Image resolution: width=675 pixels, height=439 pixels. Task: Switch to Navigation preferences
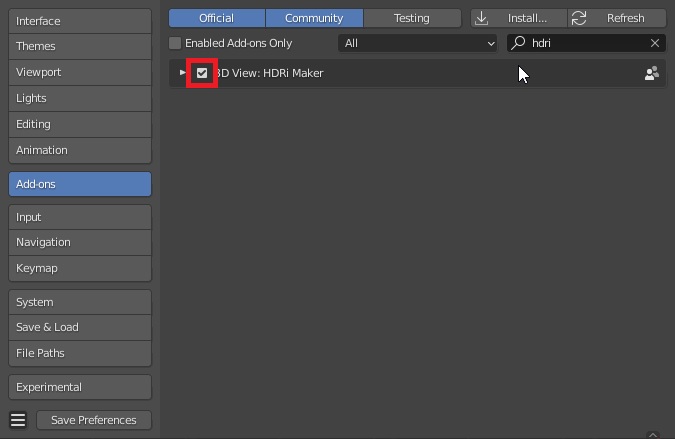(x=80, y=242)
